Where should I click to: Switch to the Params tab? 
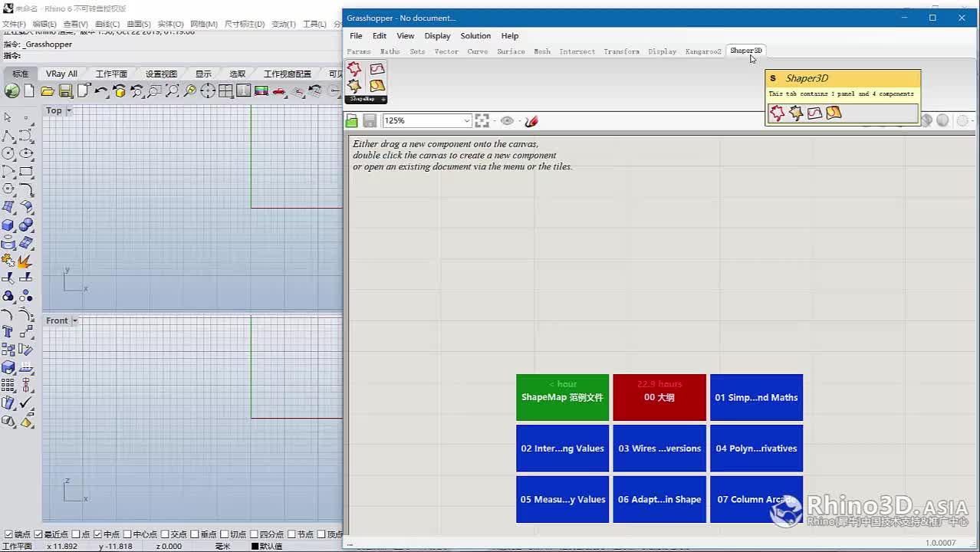359,51
